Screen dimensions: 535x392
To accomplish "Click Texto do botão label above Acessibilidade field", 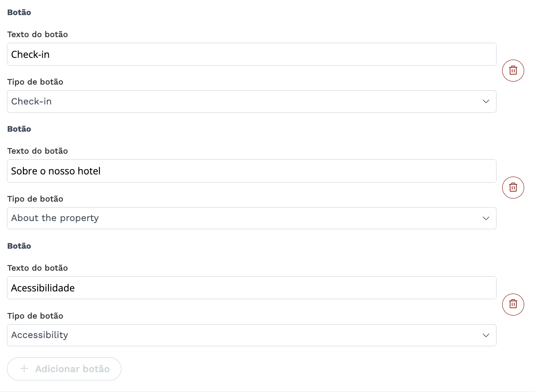I will pyautogui.click(x=38, y=268).
